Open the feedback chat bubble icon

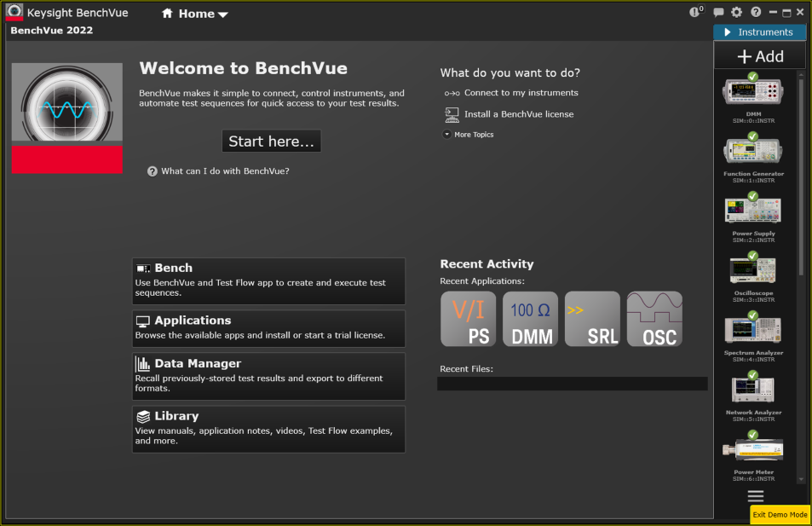click(x=718, y=12)
